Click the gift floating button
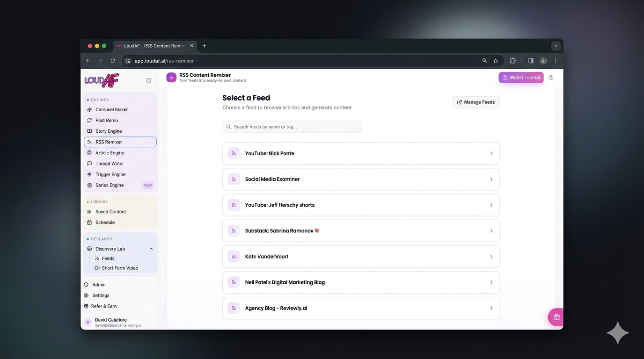 (x=556, y=317)
